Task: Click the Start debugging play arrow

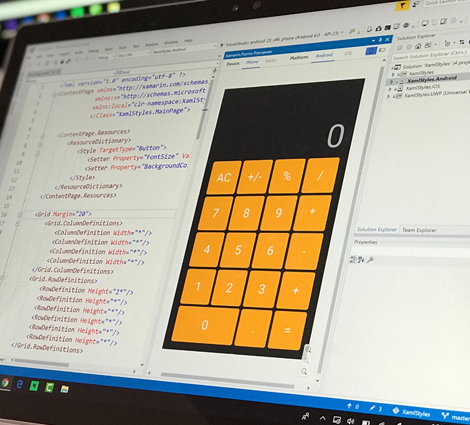Action: [222, 45]
